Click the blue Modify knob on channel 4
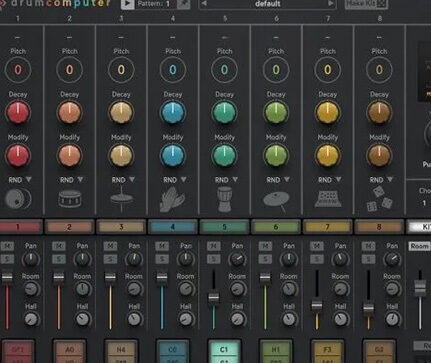 point(173,155)
